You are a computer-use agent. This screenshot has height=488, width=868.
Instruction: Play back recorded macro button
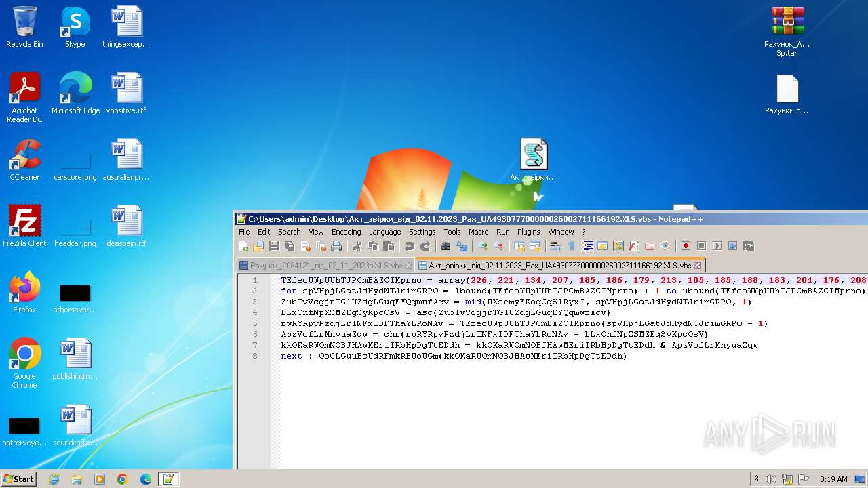click(x=717, y=246)
